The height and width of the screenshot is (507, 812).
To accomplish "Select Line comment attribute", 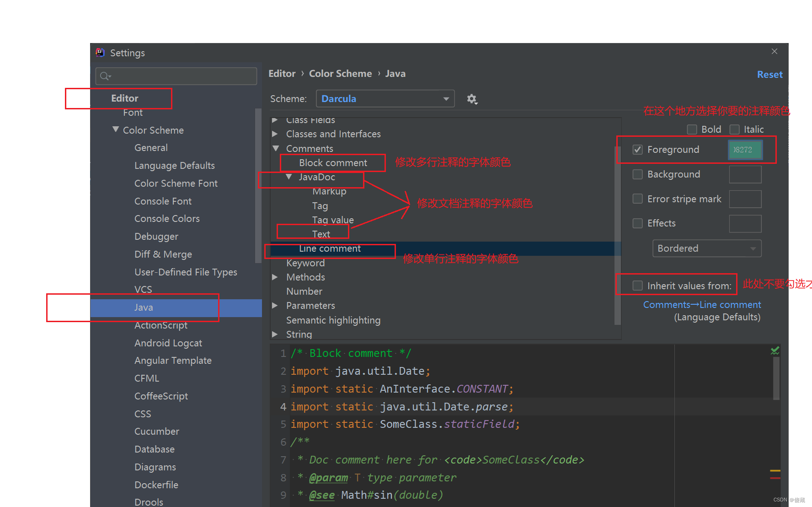I will coord(330,248).
